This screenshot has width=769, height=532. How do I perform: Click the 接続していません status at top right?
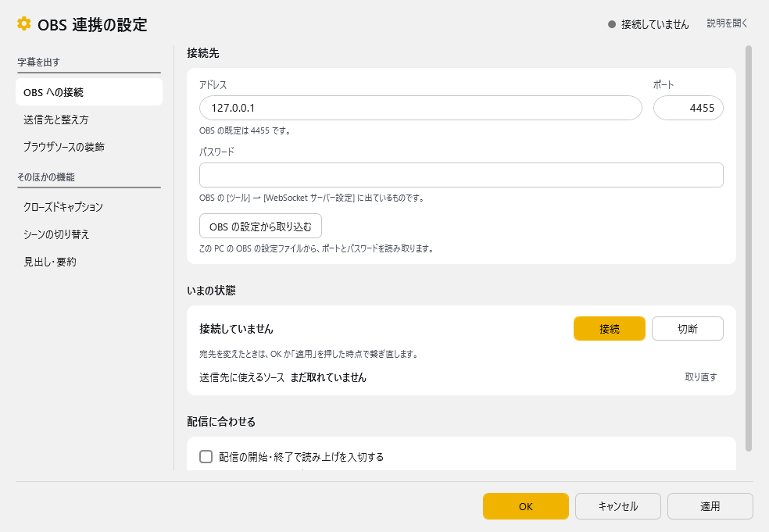tap(655, 24)
